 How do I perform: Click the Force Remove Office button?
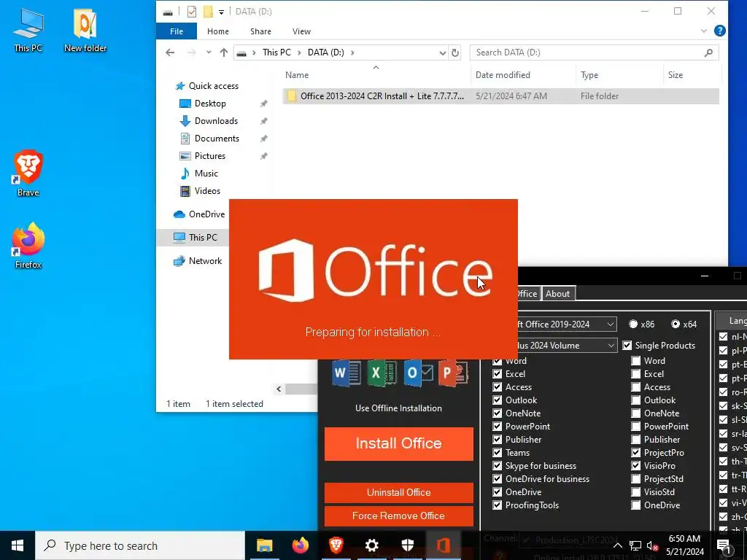399,516
